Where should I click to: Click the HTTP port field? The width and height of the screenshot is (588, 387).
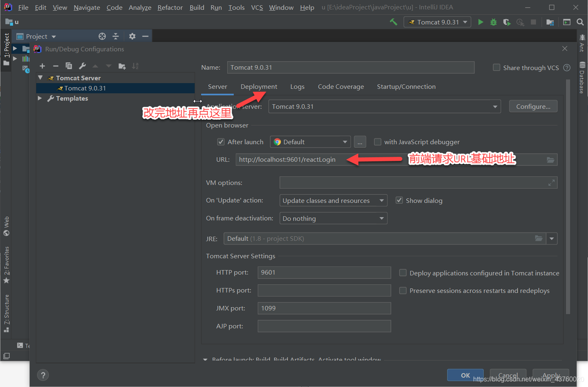click(324, 273)
